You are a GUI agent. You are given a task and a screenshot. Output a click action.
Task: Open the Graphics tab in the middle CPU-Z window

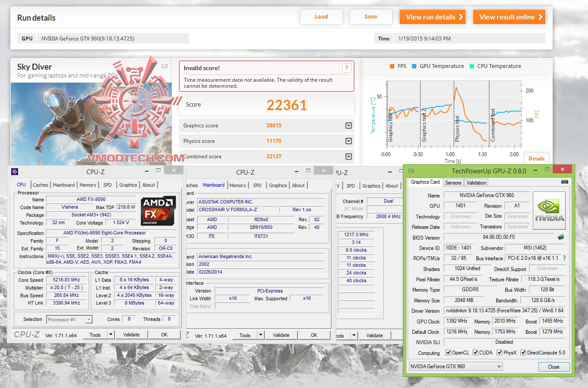[x=278, y=185]
